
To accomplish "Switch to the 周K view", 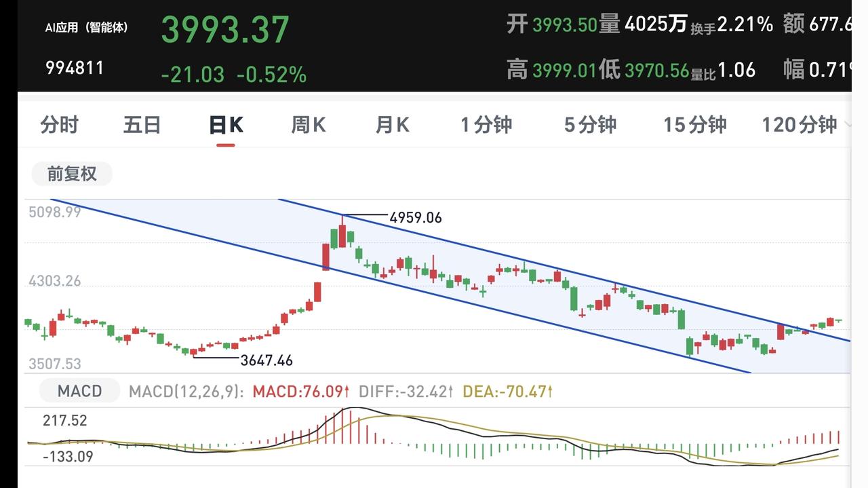I will 309,125.
